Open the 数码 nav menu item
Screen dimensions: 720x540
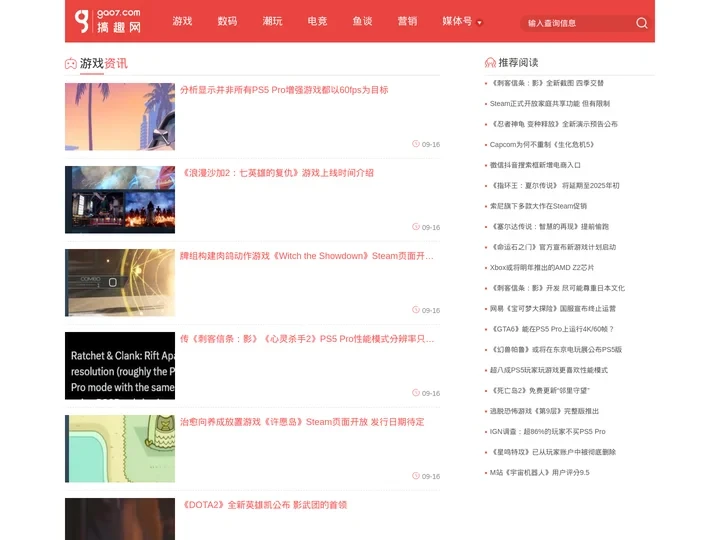[227, 21]
